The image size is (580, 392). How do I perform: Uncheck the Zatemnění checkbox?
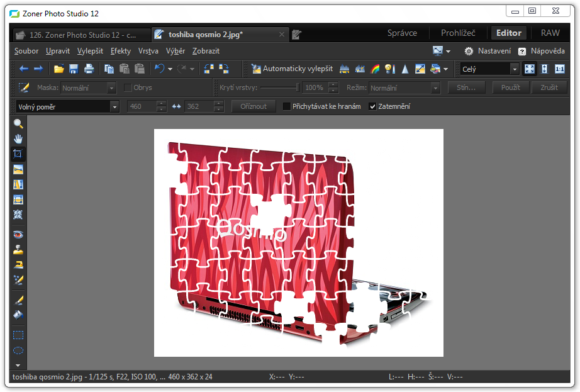click(372, 106)
